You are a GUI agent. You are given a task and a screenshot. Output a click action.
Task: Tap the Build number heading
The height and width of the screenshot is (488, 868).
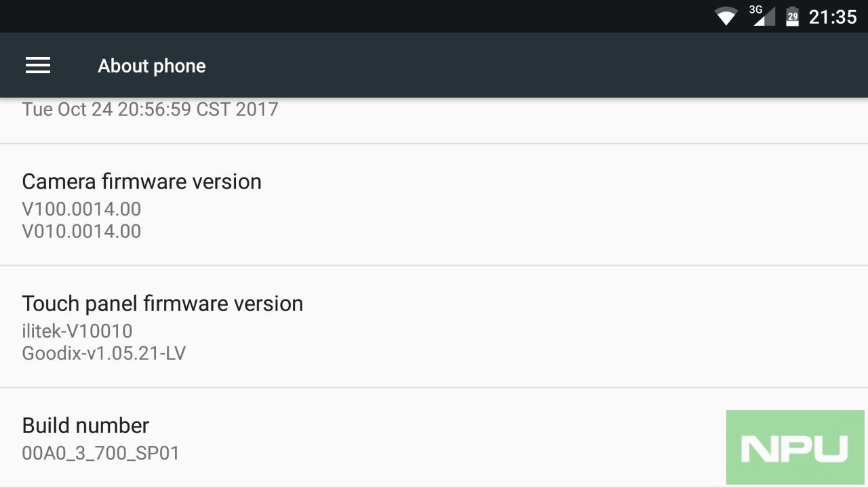click(x=85, y=426)
